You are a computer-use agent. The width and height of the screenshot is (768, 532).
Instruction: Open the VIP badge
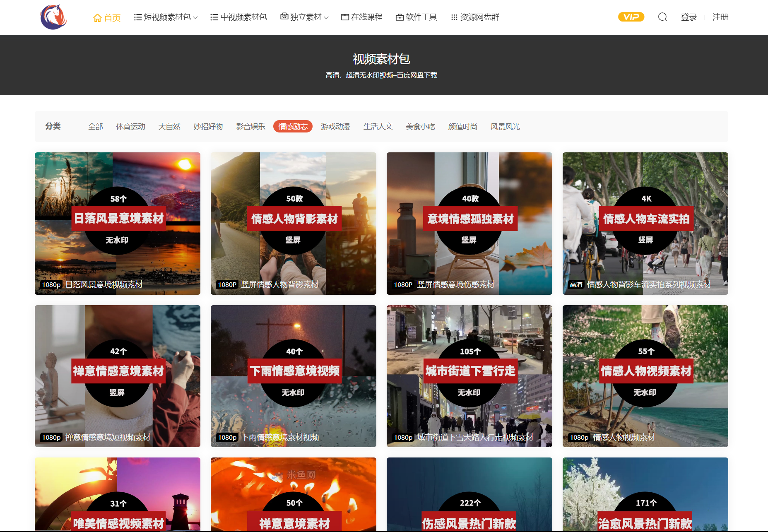[x=631, y=17]
